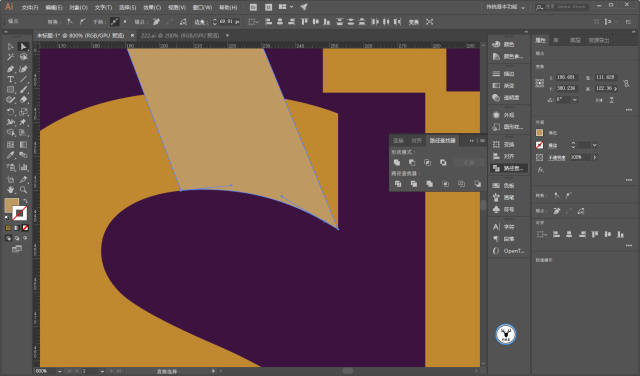The height and width of the screenshot is (376, 640).
Task: Pick the Rotate tool
Action: click(x=11, y=112)
